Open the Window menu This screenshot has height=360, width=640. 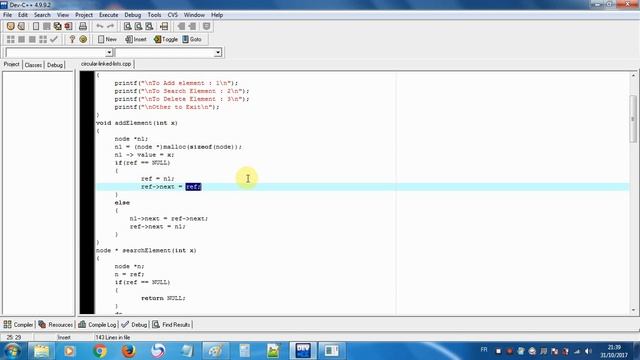pyautogui.click(x=194, y=15)
